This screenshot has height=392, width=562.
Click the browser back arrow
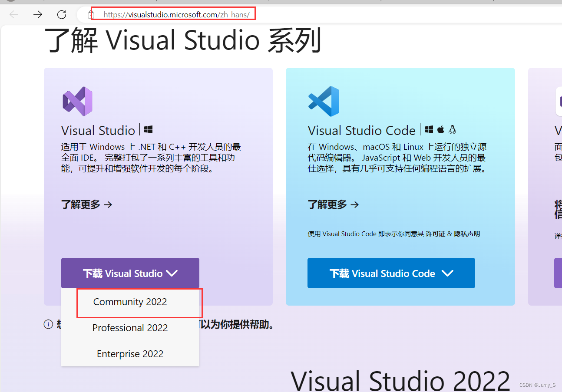click(x=14, y=14)
